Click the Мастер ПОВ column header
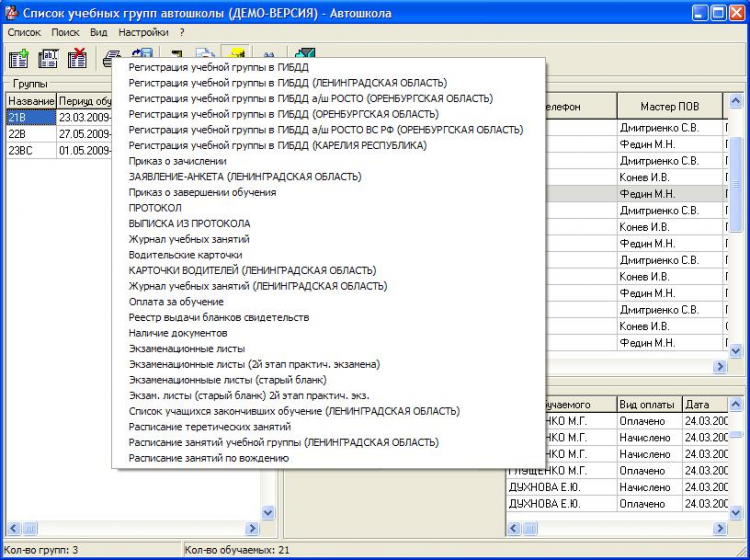This screenshot has height=560, width=750. (x=668, y=106)
